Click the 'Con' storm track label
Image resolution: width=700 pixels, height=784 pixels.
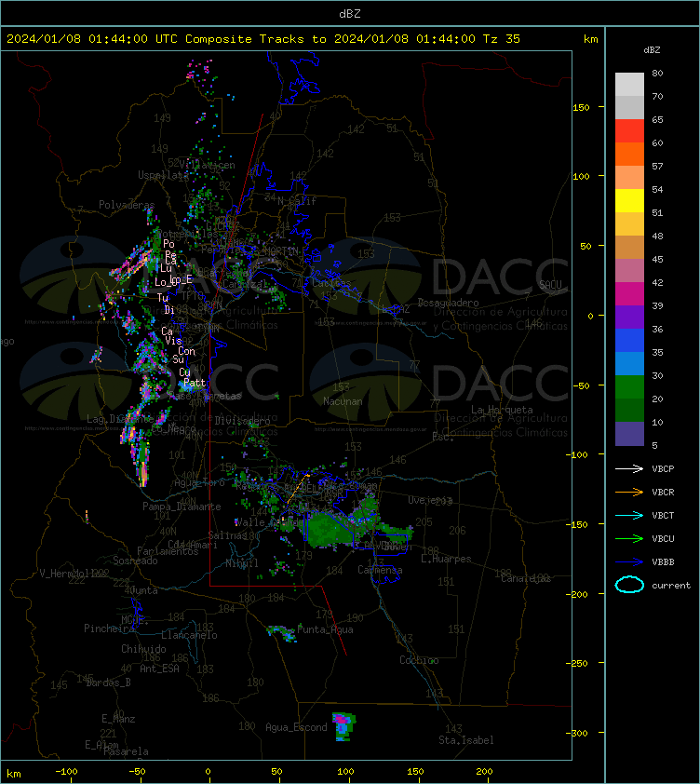coord(186,351)
